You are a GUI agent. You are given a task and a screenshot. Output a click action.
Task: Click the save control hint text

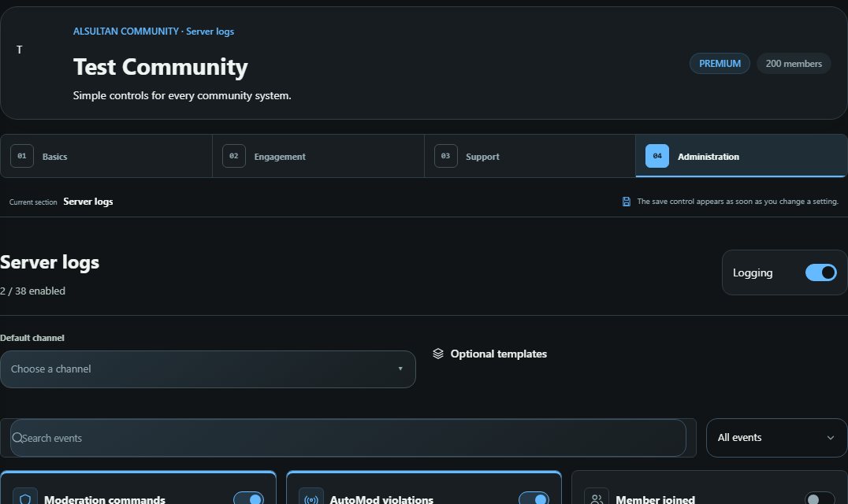(x=738, y=202)
